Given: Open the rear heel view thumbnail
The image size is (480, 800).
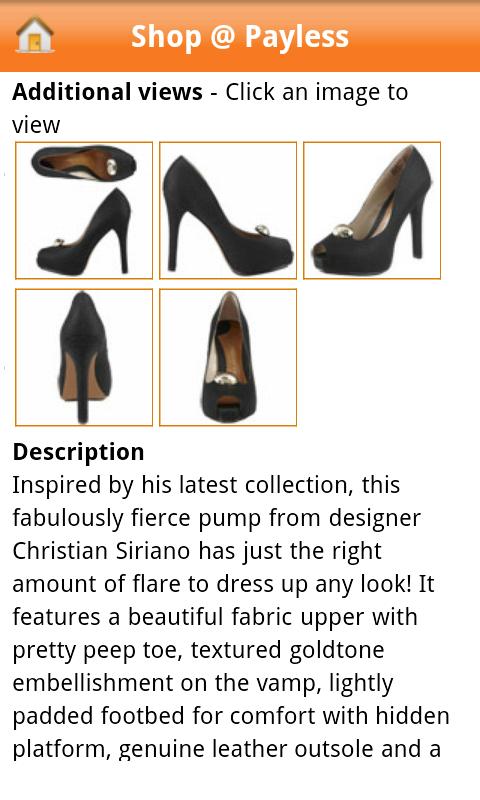Looking at the screenshot, I should [84, 357].
